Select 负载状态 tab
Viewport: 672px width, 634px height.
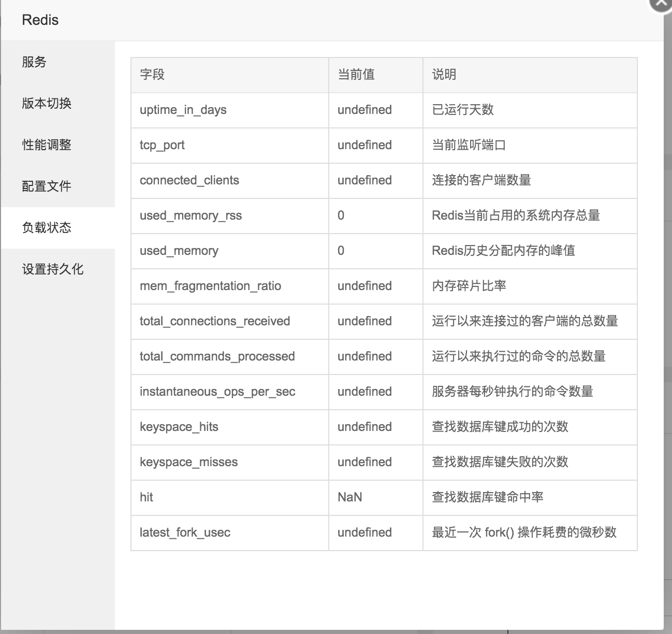tap(57, 228)
